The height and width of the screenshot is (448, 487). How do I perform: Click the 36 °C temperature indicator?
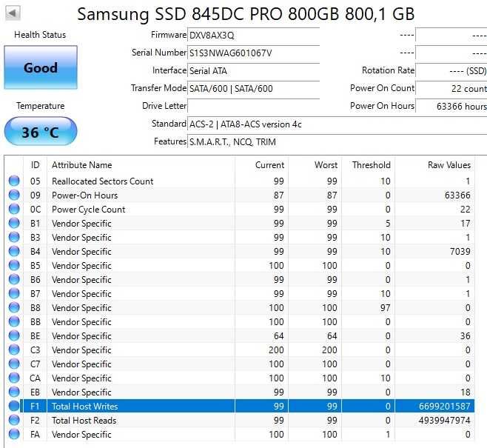[41, 131]
